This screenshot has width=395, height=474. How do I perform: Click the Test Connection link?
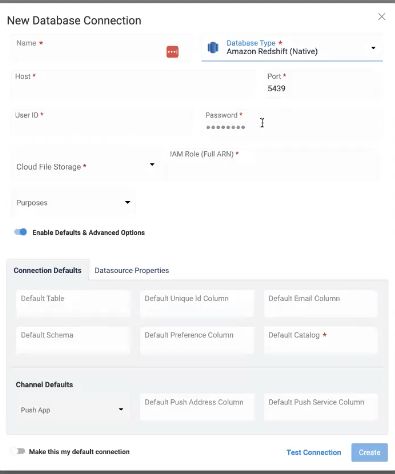[x=314, y=452]
